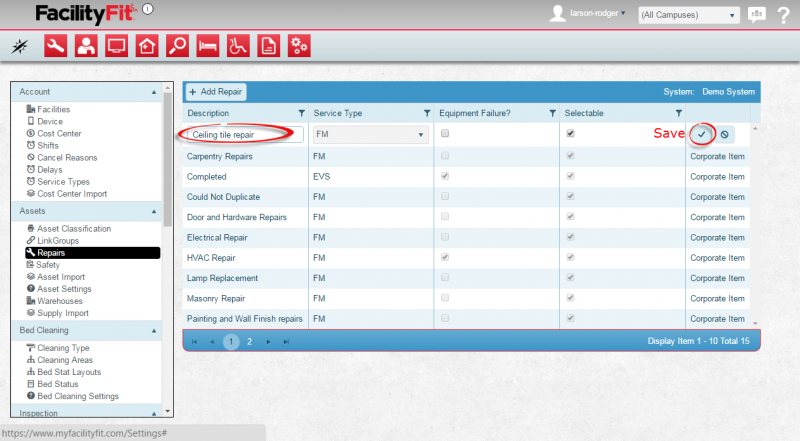The height and width of the screenshot is (441, 800).
Task: Click the help question mark icon
Action: (x=783, y=14)
